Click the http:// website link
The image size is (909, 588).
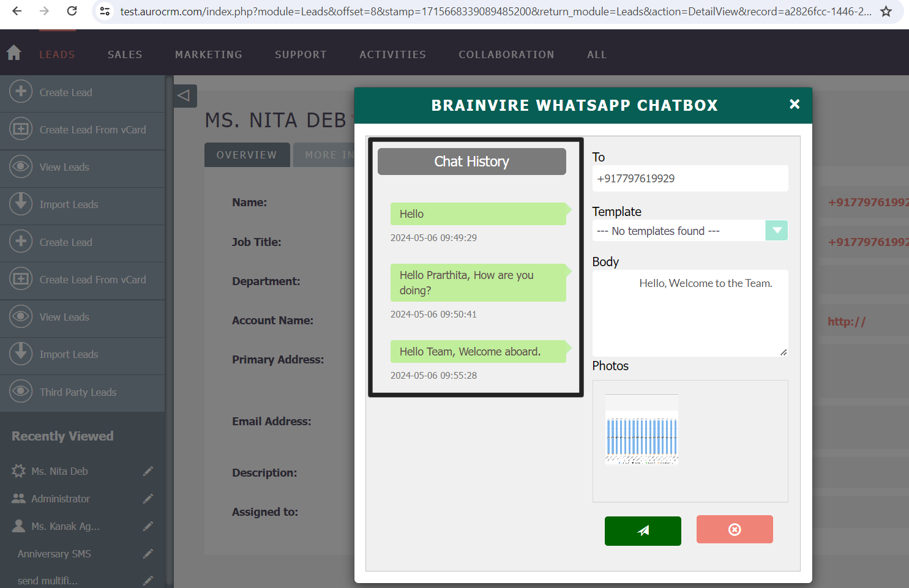pos(847,321)
